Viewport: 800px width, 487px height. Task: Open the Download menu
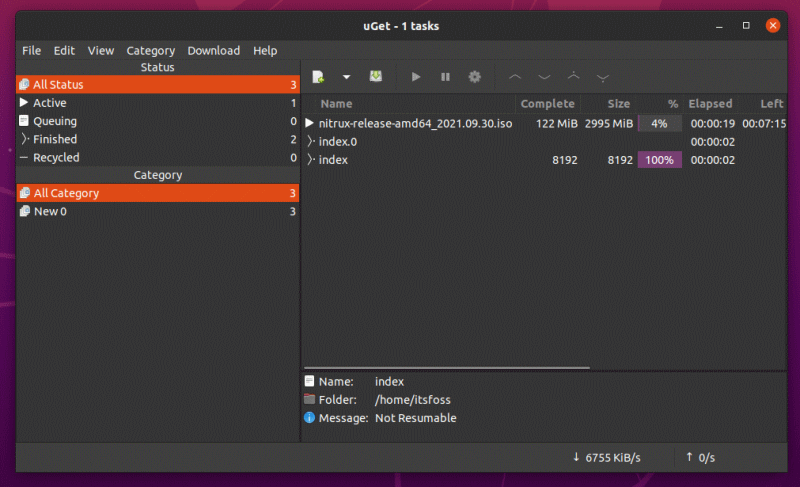[x=213, y=50]
